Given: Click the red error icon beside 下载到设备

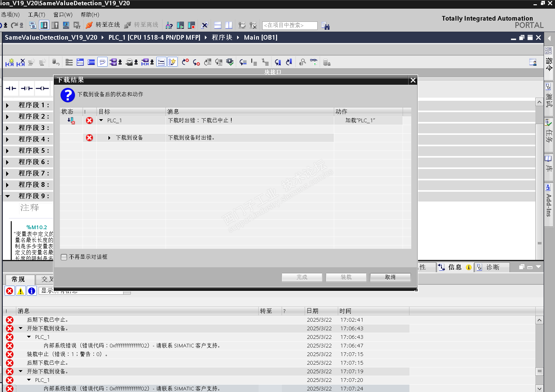Looking at the screenshot, I should click(89, 138).
